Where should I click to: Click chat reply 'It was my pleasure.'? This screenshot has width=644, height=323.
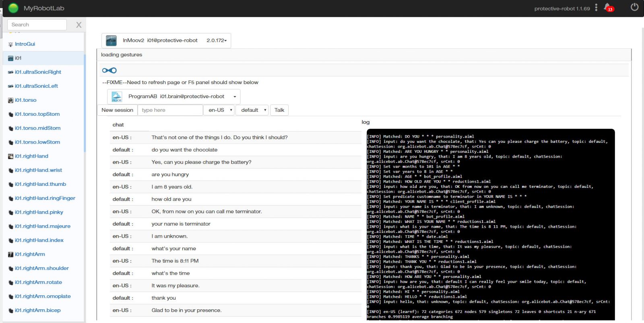[175, 286]
